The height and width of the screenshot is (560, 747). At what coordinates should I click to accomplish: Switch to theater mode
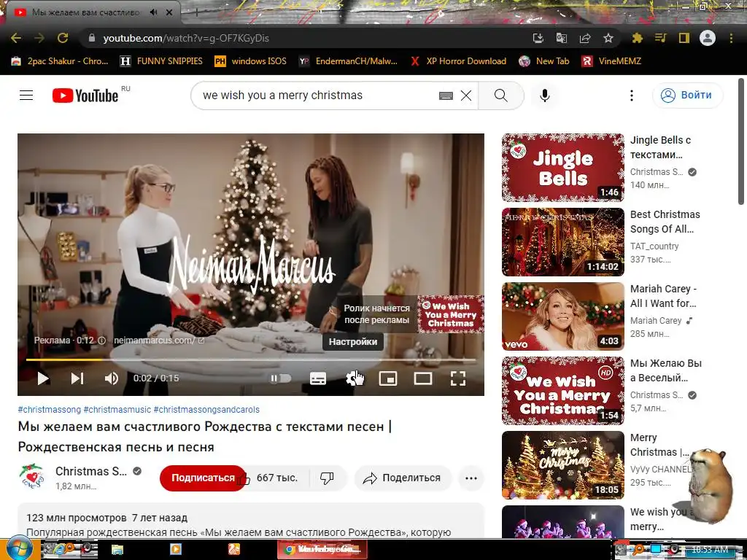[423, 378]
